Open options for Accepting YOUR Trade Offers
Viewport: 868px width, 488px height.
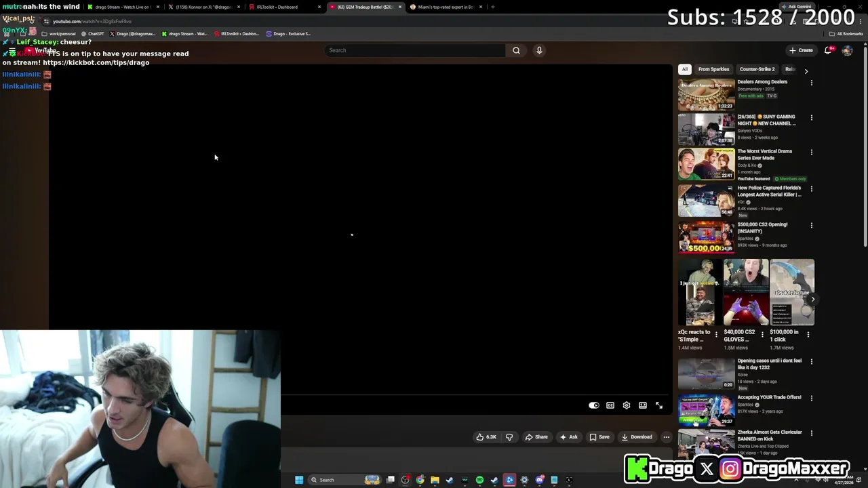click(811, 398)
